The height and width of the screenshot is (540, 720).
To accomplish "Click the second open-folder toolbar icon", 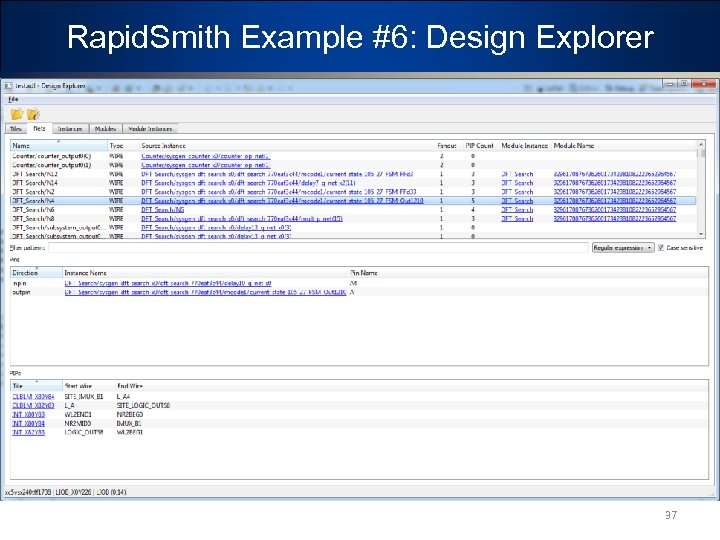I will pos(32,114).
